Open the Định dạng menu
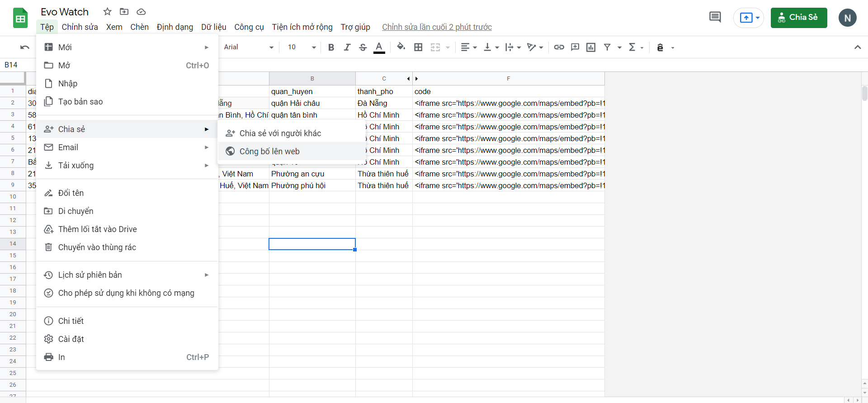The image size is (868, 403). (x=175, y=27)
